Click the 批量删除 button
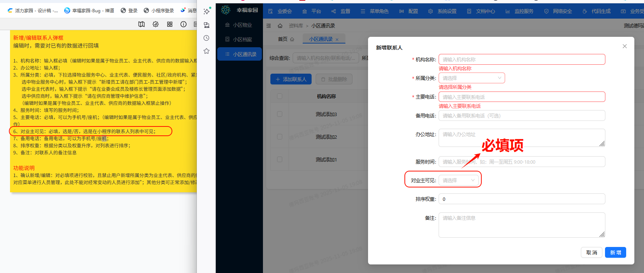The width and height of the screenshot is (644, 273). pos(334,79)
